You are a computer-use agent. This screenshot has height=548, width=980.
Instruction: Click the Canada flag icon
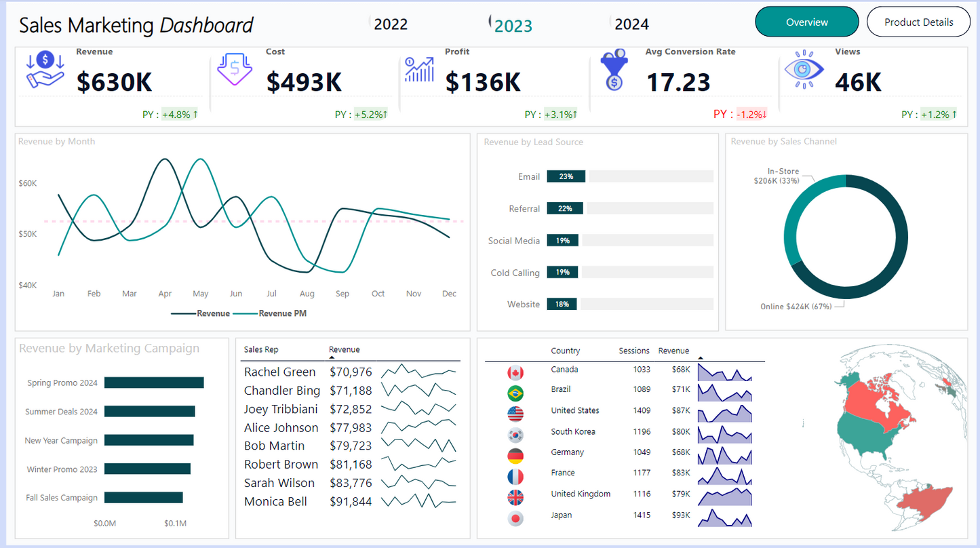coord(515,372)
